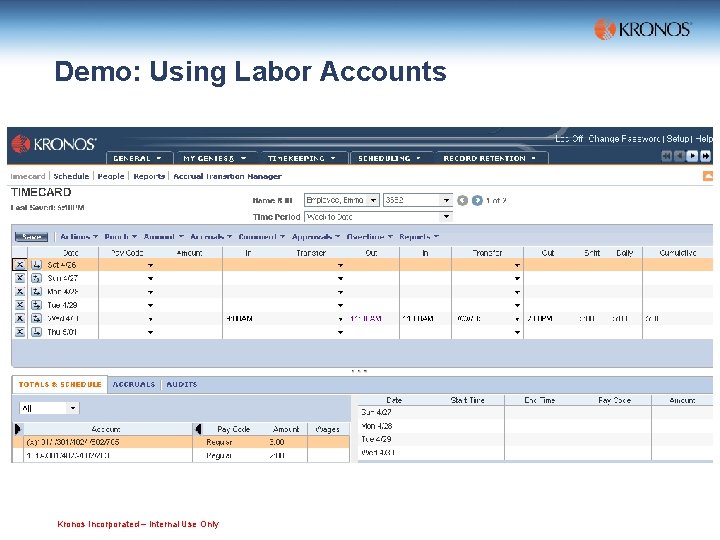Screen dimensions: 720x540
Task: Open the Accrual Transaction Manager link
Action: (x=227, y=176)
